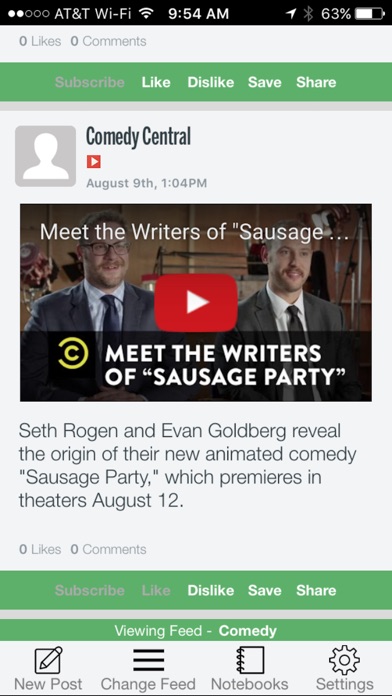The width and height of the screenshot is (392, 696).
Task: Open the Change Feed hamburger icon
Action: [148, 660]
